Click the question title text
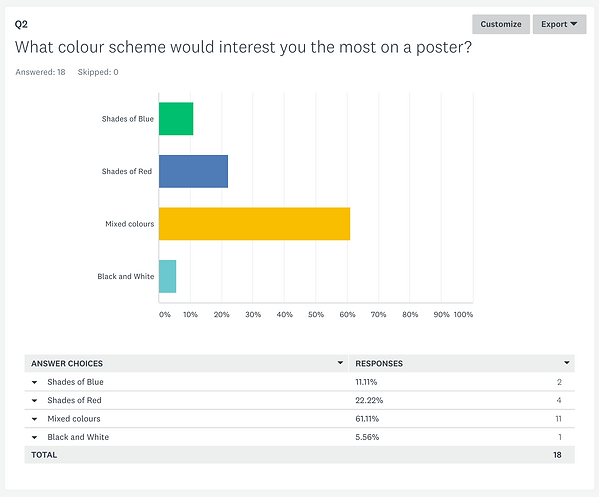This screenshot has width=599, height=497. [243, 48]
